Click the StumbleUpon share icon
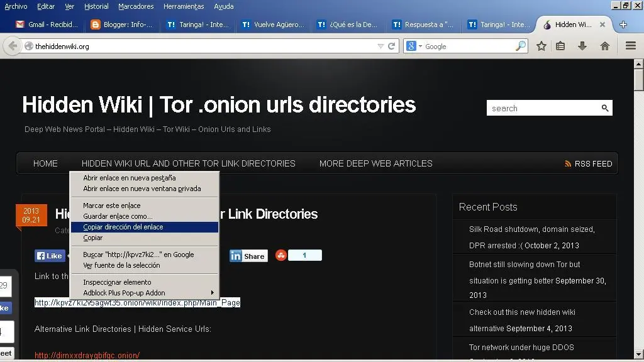Image resolution: width=644 pixels, height=362 pixels. 281,255
